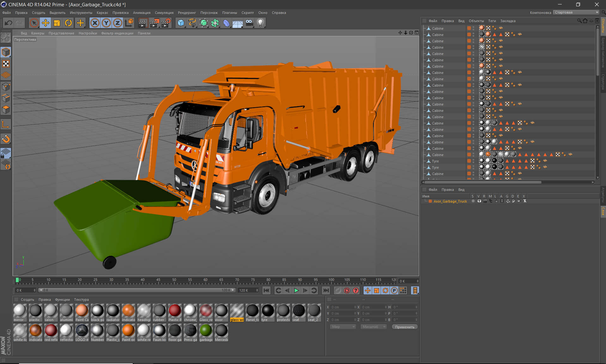Select the Rotate tool in the top toolbar

tap(68, 23)
